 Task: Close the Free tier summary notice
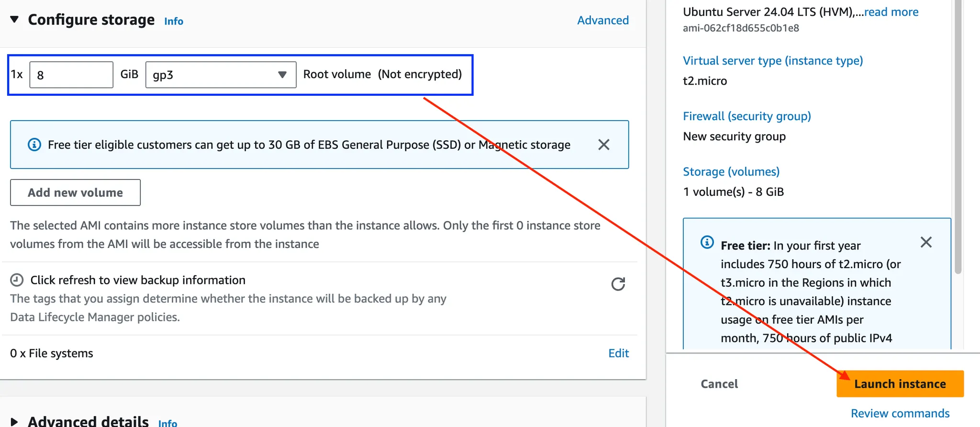click(926, 242)
